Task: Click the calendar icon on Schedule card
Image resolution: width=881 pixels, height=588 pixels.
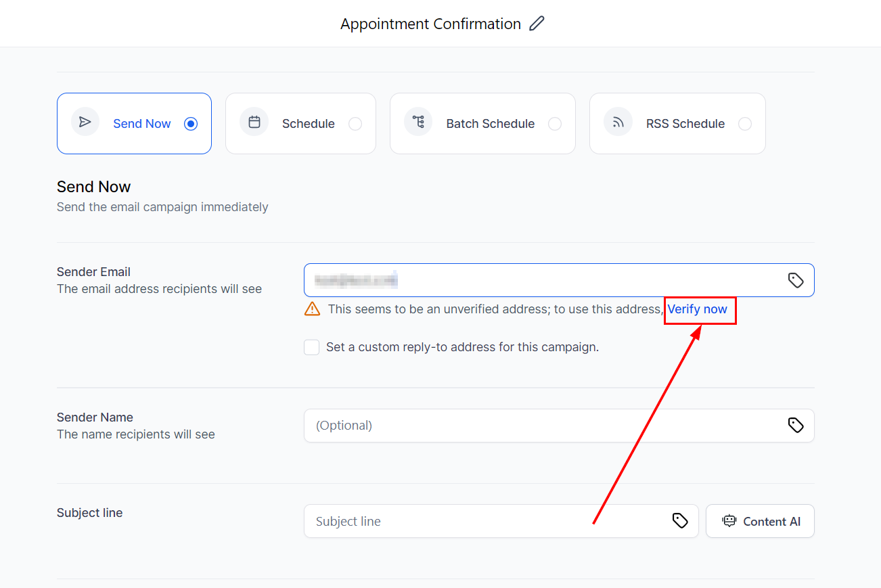Action: (254, 122)
